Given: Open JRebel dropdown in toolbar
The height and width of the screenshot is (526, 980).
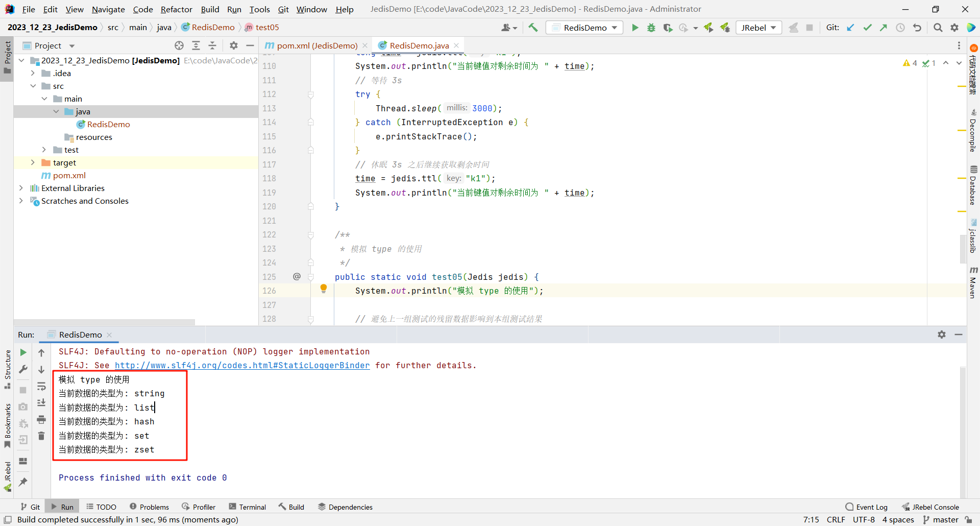Looking at the screenshot, I should [758, 28].
